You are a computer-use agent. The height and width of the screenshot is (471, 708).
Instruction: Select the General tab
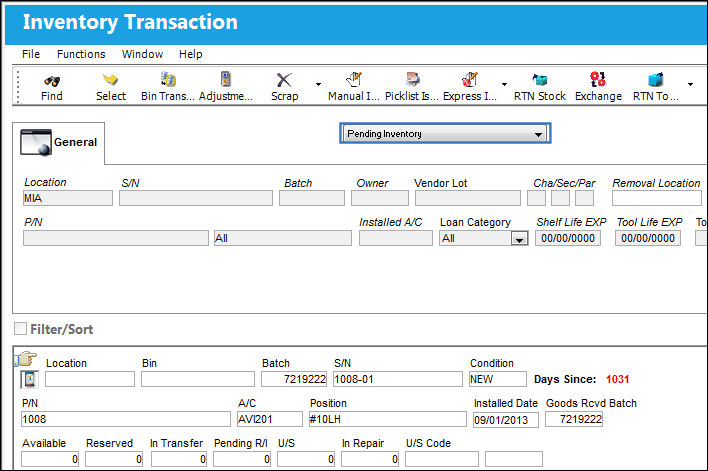(x=59, y=143)
